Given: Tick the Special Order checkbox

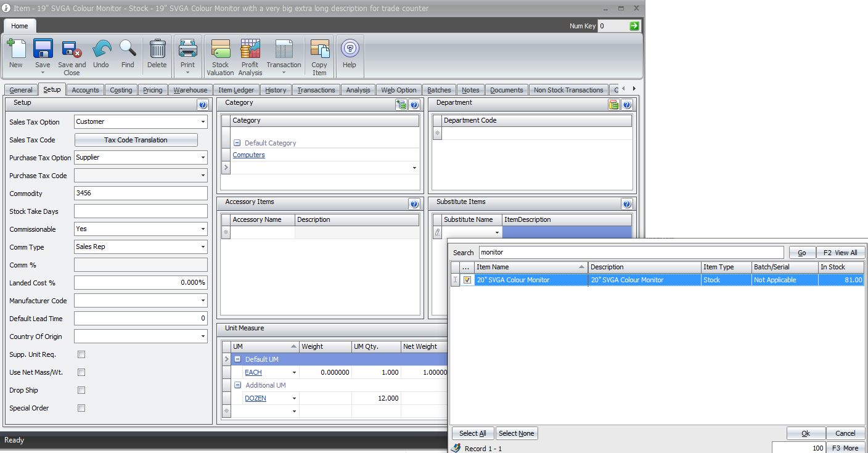Looking at the screenshot, I should coord(81,408).
